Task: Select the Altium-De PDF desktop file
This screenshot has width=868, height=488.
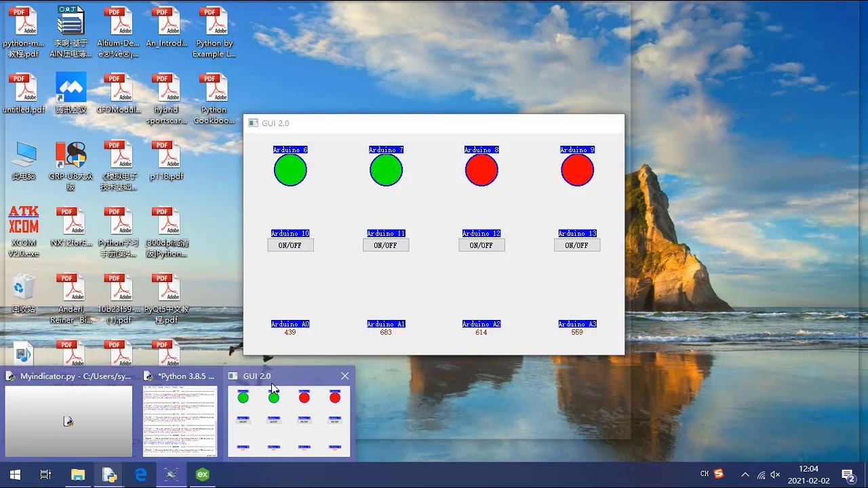Action: [x=118, y=32]
